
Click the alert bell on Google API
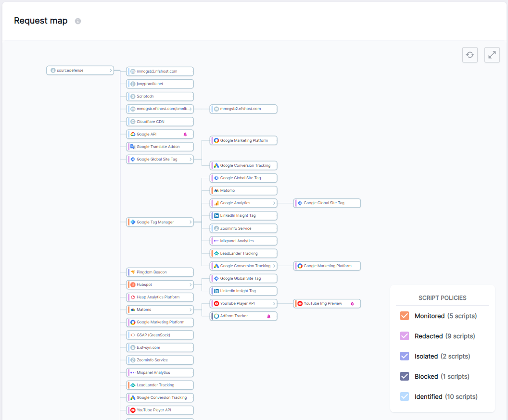pos(185,134)
